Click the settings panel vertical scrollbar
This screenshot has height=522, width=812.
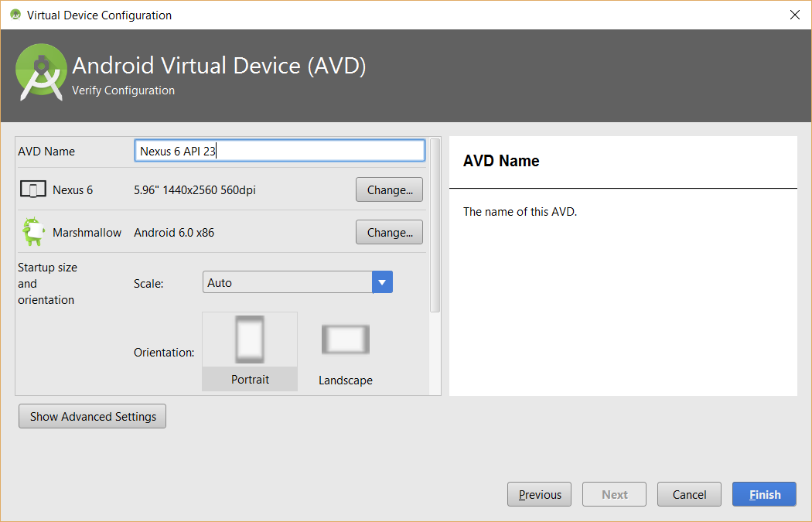pos(435,226)
